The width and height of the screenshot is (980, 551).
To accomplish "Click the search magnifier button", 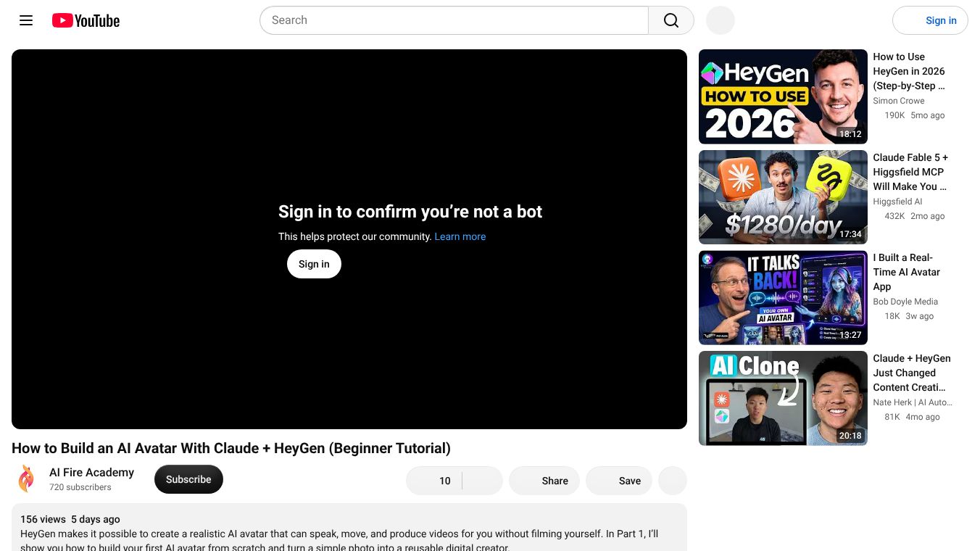I will point(671,20).
